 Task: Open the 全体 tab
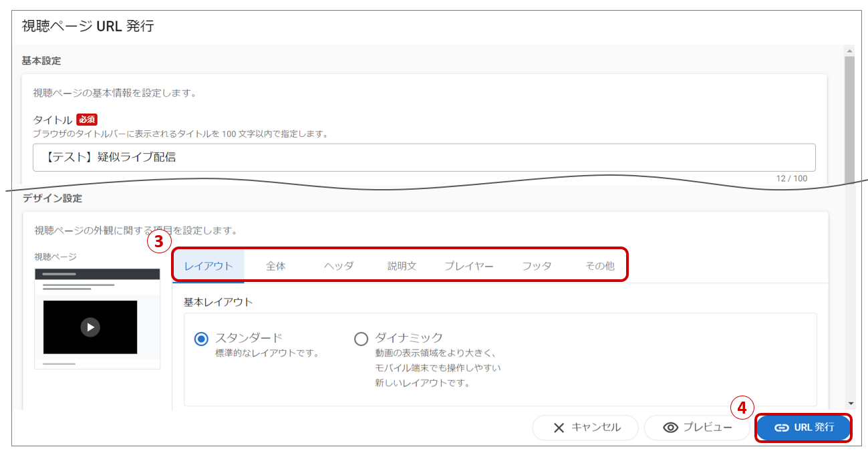[276, 266]
